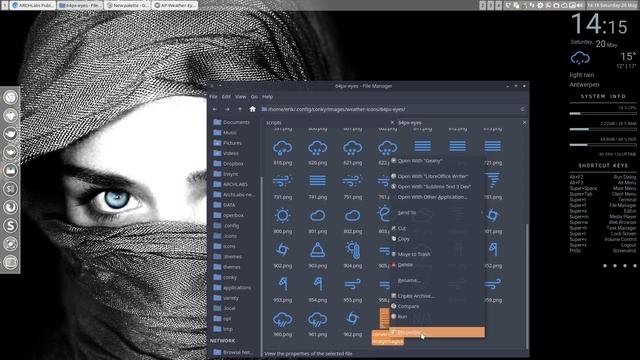
Task: Close the scripts tab
Action: click(392, 122)
